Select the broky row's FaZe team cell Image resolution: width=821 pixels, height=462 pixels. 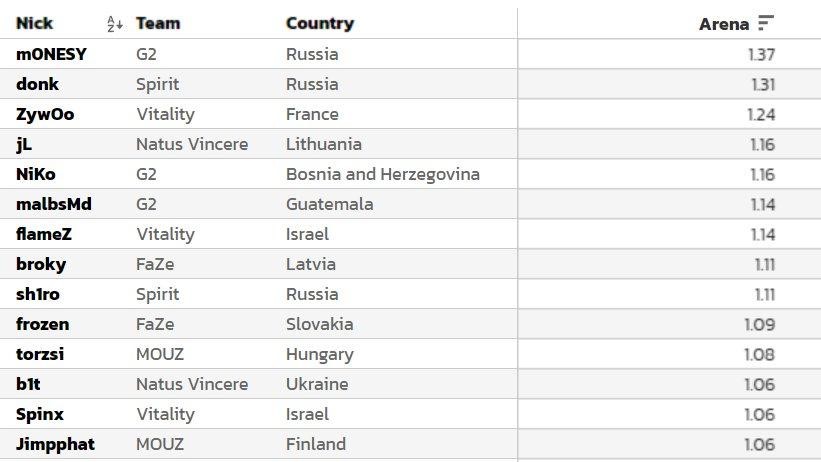pos(155,264)
